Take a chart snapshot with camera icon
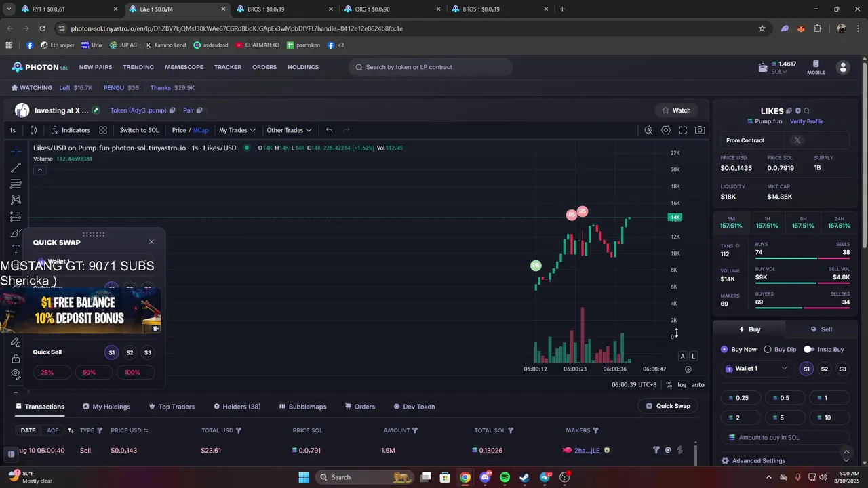The width and height of the screenshot is (868, 488). pyautogui.click(x=700, y=130)
